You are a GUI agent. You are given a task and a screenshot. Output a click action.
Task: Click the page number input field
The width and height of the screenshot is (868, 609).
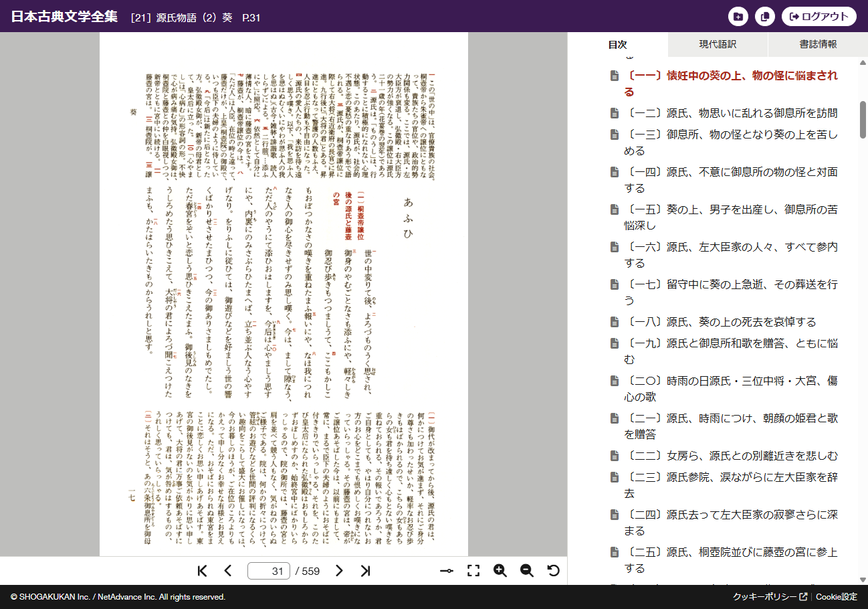pos(268,571)
